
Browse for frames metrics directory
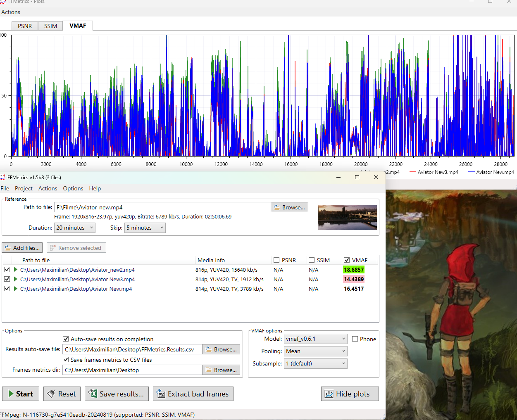222,370
